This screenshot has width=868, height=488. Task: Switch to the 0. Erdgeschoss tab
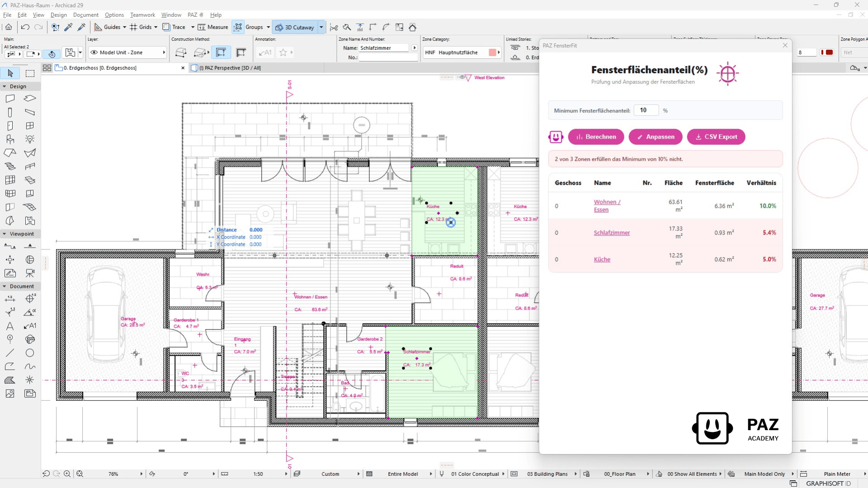click(99, 68)
